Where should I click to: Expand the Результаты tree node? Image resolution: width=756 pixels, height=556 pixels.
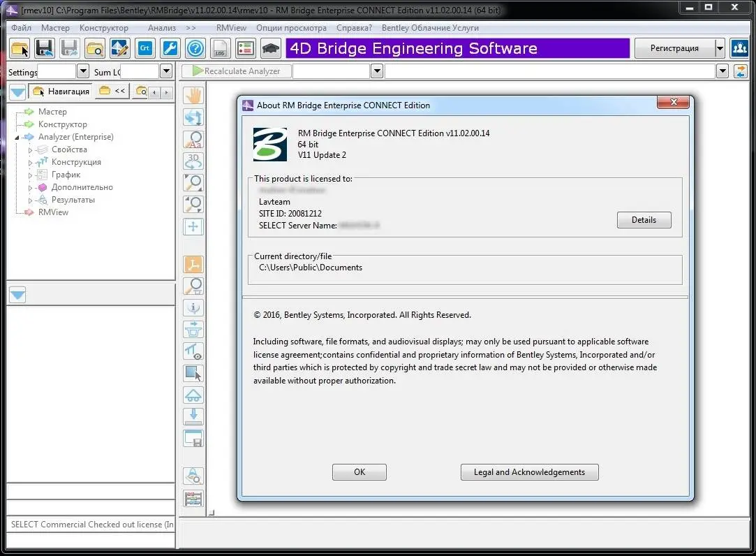point(30,200)
